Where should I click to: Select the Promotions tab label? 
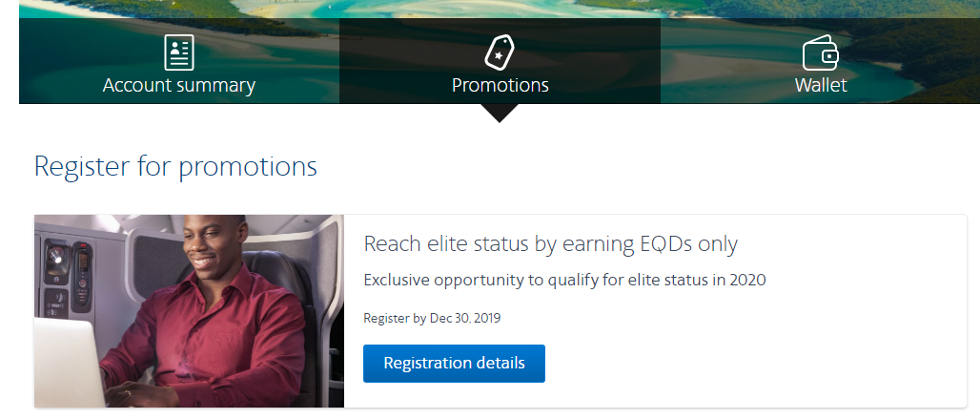click(x=500, y=85)
